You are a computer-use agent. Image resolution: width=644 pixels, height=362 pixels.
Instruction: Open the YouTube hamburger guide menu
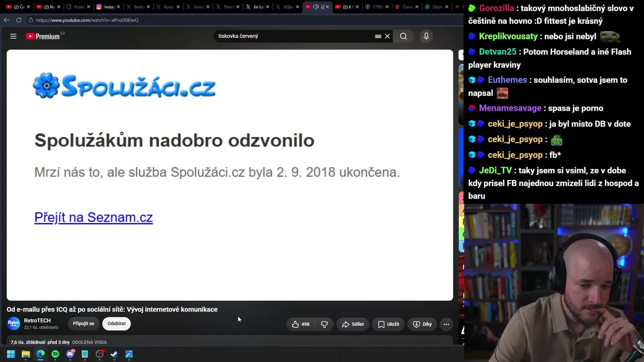pyautogui.click(x=14, y=36)
